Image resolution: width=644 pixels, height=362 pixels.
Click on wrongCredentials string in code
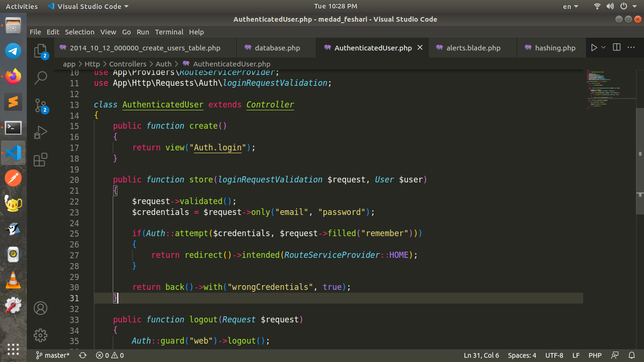pyautogui.click(x=271, y=287)
